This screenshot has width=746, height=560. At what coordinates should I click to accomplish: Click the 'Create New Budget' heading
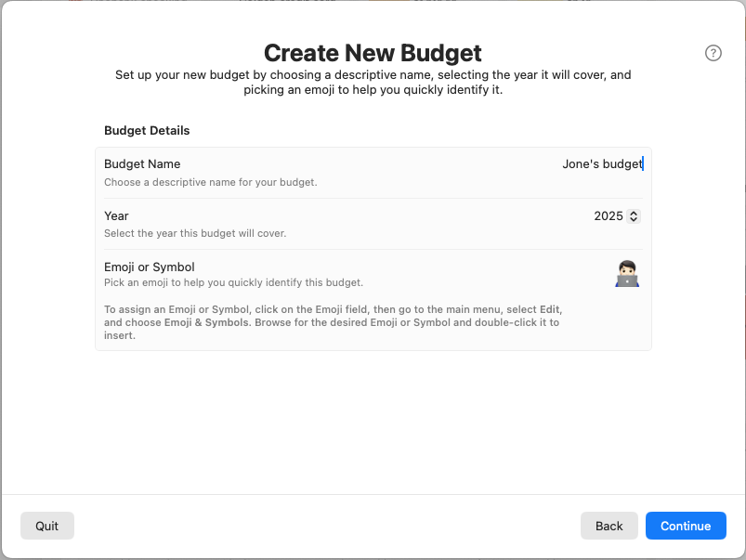tap(373, 53)
